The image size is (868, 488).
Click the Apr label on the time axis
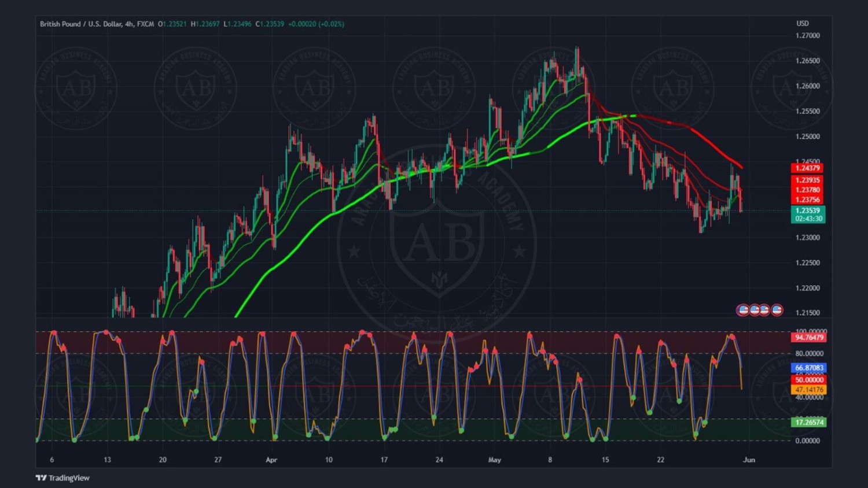pyautogui.click(x=271, y=460)
